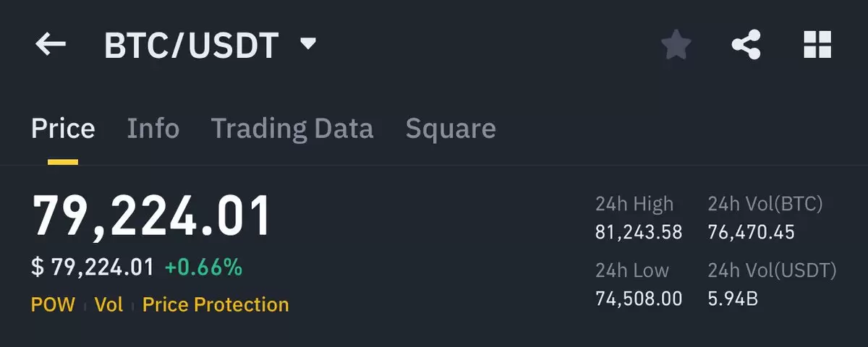Tap the Vol tag
This screenshot has height=347, width=868.
(x=109, y=304)
